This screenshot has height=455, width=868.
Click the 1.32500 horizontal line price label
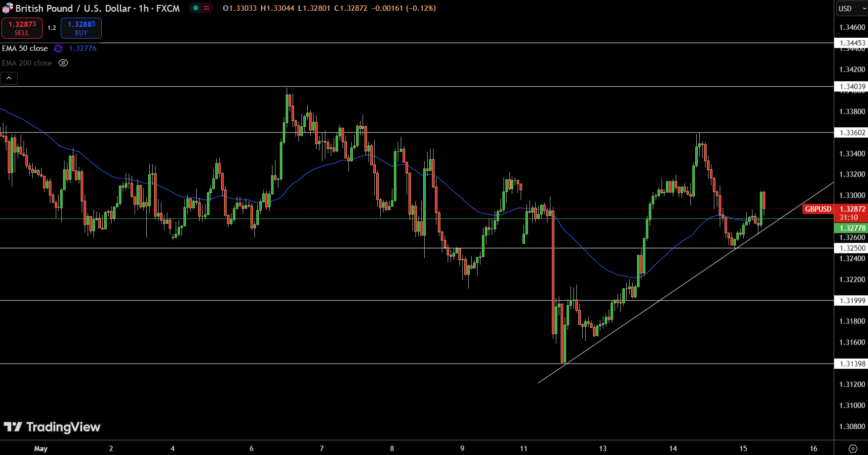point(852,248)
